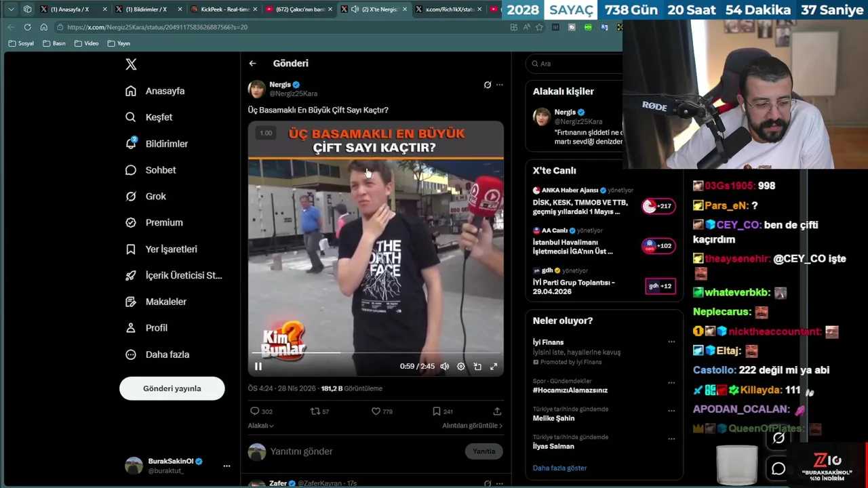Seek on the video progress bar
Image resolution: width=868 pixels, height=488 pixels.
(x=376, y=352)
